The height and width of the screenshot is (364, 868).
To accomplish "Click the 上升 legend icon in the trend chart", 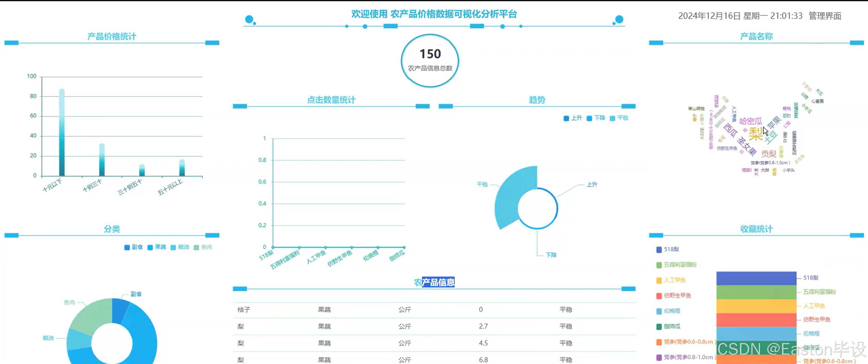I will [x=566, y=118].
